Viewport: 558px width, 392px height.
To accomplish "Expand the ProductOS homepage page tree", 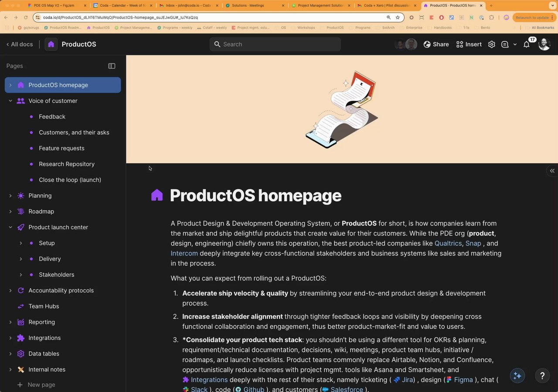I will (x=10, y=85).
